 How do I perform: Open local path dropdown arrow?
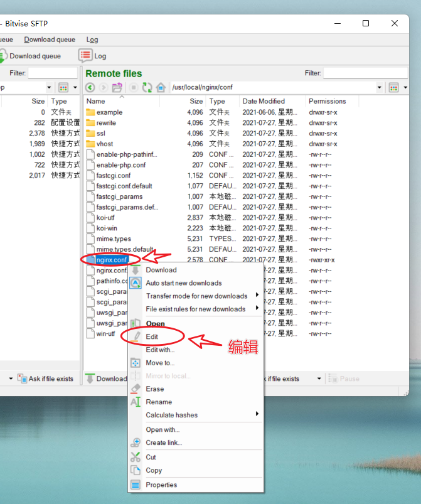tap(49, 87)
